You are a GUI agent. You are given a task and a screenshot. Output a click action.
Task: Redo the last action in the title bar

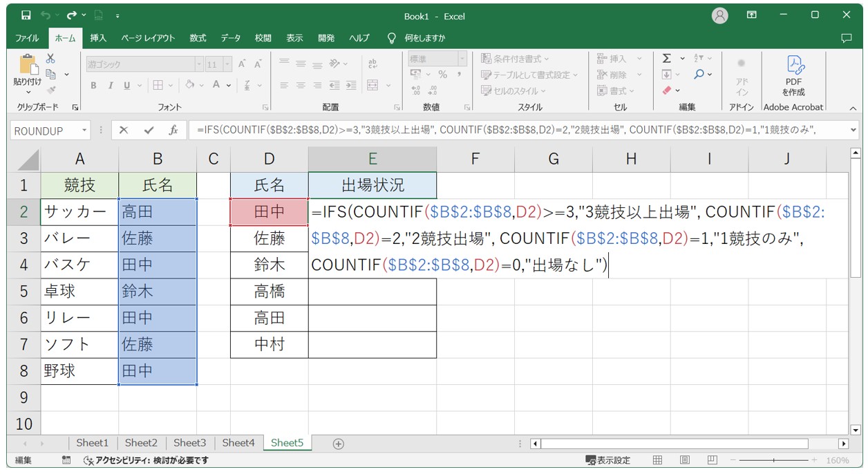pos(70,15)
